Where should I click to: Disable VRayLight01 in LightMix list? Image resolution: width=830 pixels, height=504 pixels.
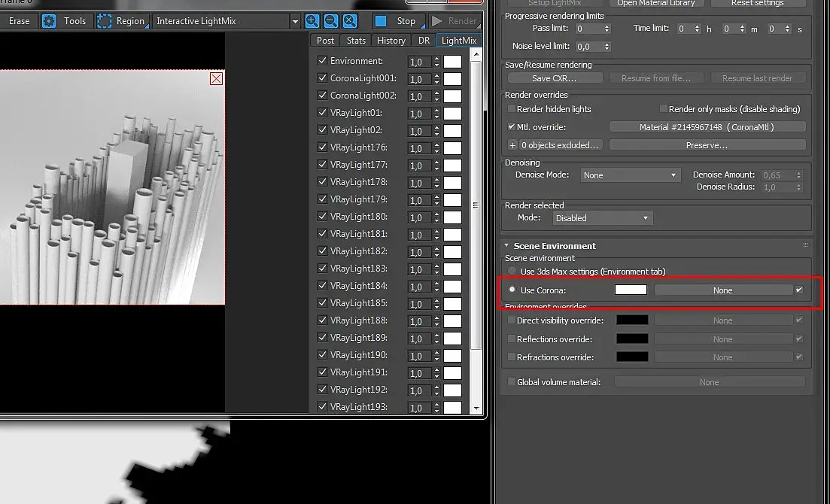point(322,113)
